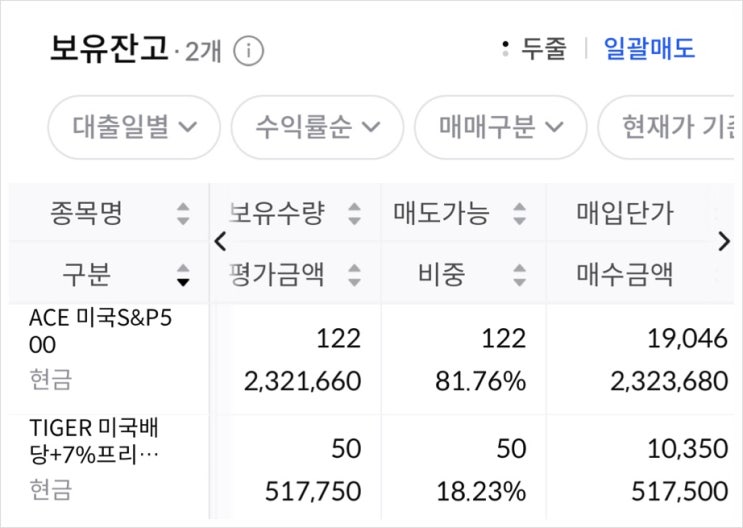Select the 현재가 기준 filter chip

666,127
